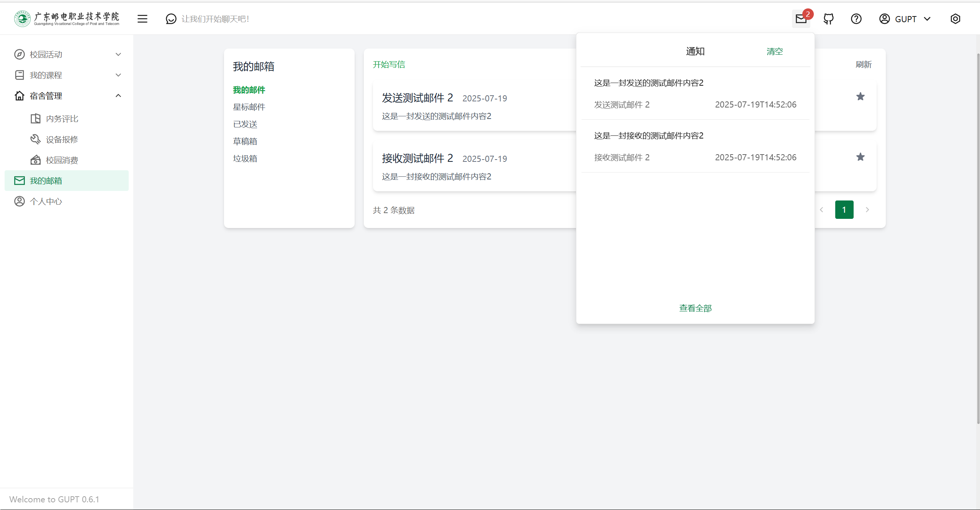Viewport: 980px width, 510px height.
Task: Open the mail notification envelope icon
Action: point(801,19)
